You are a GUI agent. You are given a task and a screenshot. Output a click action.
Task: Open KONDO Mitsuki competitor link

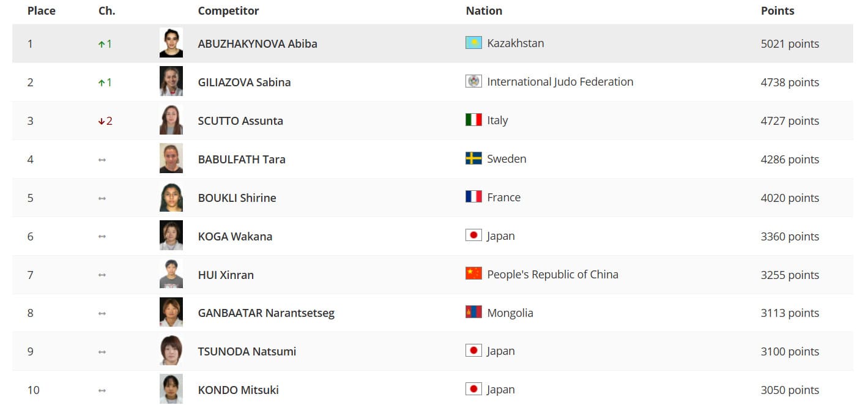(238, 390)
